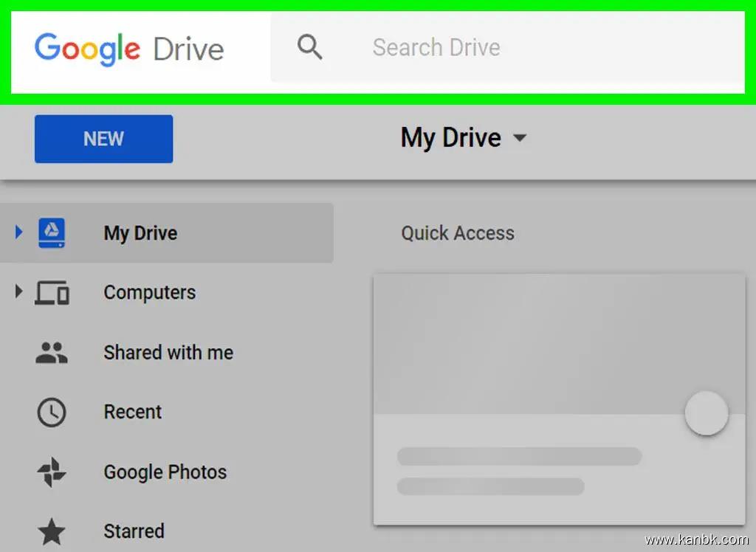The height and width of the screenshot is (552, 756).
Task: Click the Computers devices icon
Action: 52,293
